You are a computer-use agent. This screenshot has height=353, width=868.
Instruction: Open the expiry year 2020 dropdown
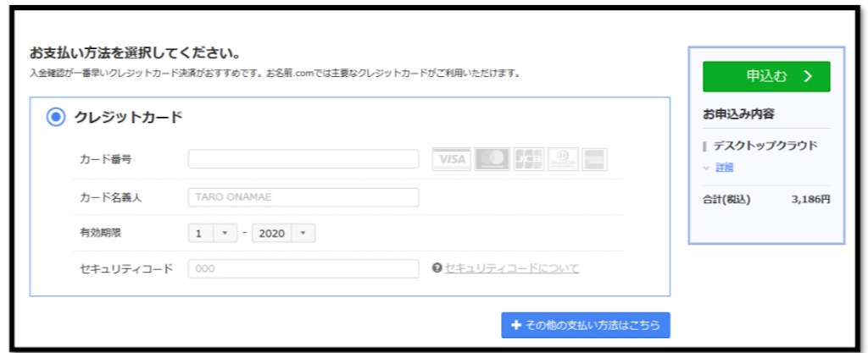click(283, 233)
